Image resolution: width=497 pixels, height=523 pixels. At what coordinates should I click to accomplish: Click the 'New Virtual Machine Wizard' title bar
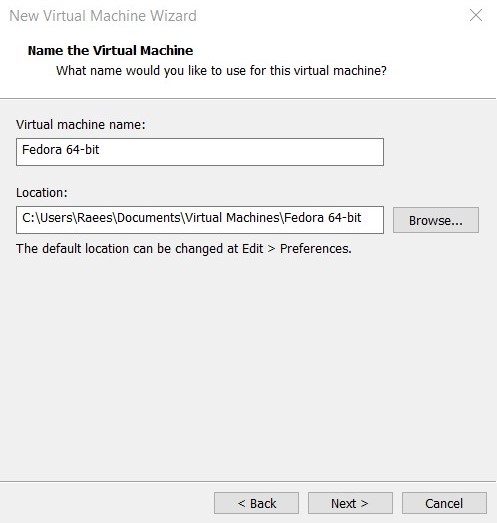(103, 16)
